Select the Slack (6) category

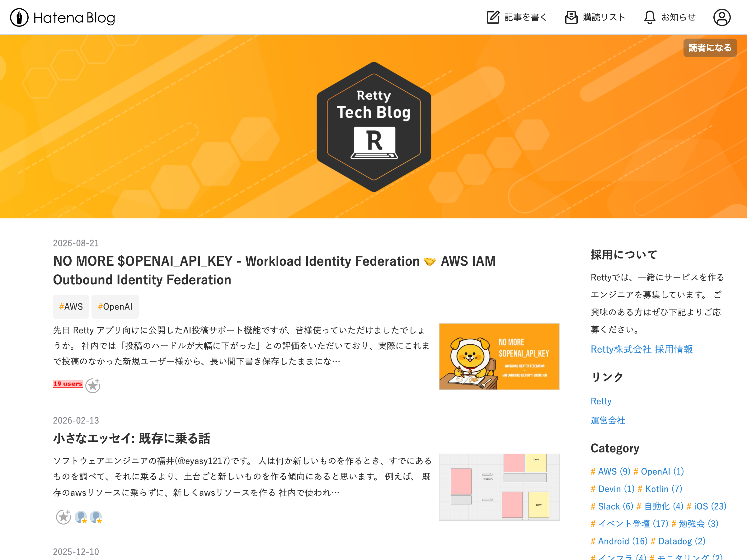[612, 506]
